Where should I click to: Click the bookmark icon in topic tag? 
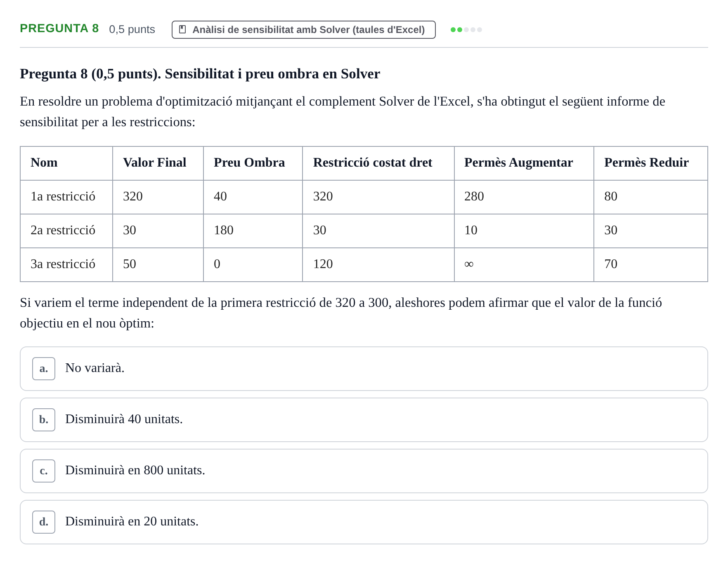182,30
